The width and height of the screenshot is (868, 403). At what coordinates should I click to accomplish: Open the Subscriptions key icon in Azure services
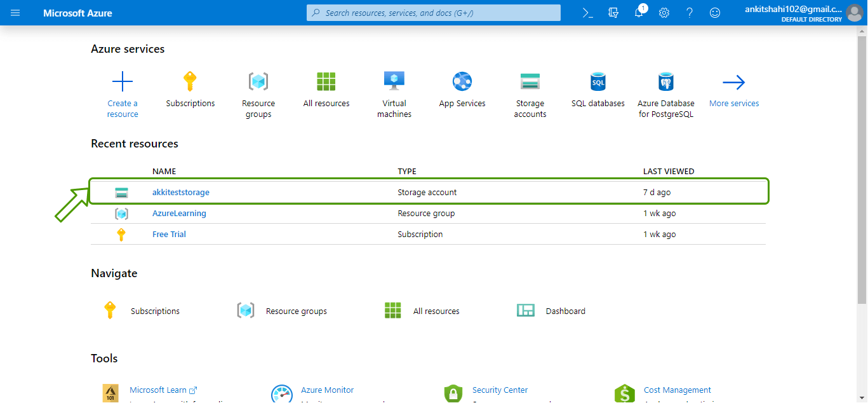(190, 81)
